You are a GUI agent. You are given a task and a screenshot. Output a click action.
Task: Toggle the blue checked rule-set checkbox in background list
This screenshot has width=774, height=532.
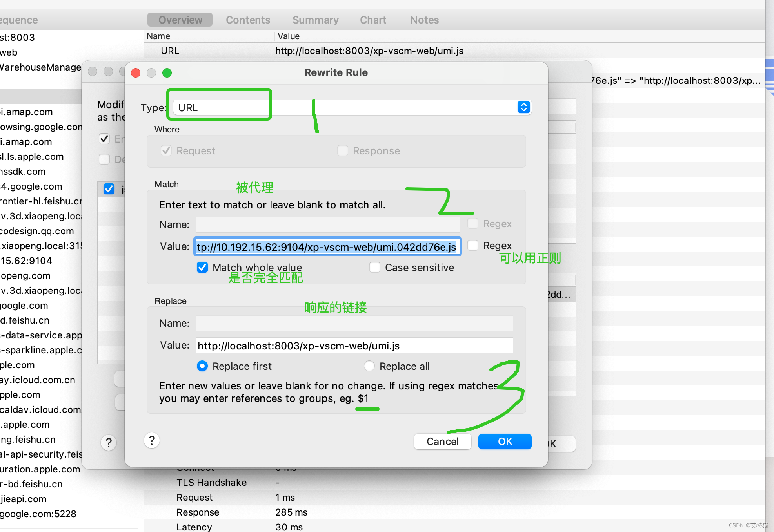(109, 189)
